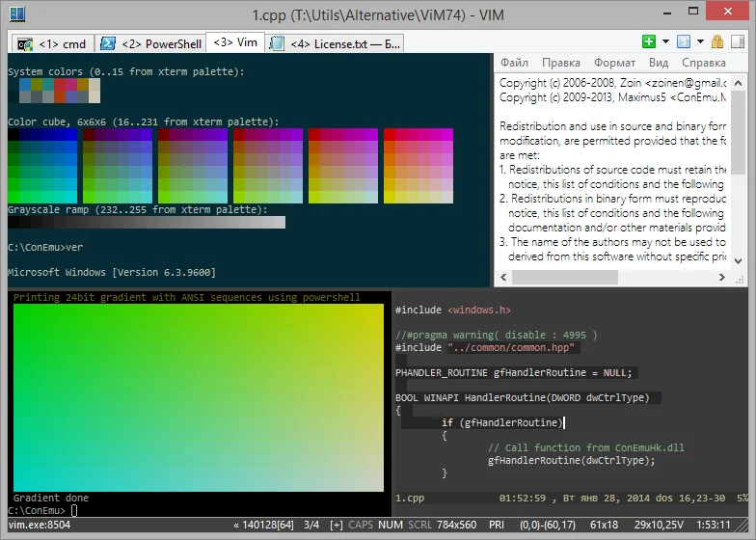Image resolution: width=756 pixels, height=540 pixels.
Task: Click the green new console plus icon
Action: (649, 42)
